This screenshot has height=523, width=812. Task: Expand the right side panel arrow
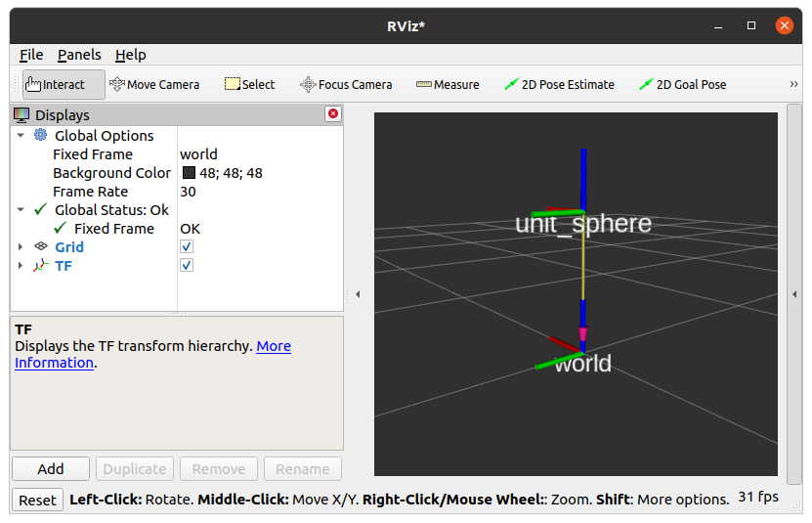tap(794, 294)
